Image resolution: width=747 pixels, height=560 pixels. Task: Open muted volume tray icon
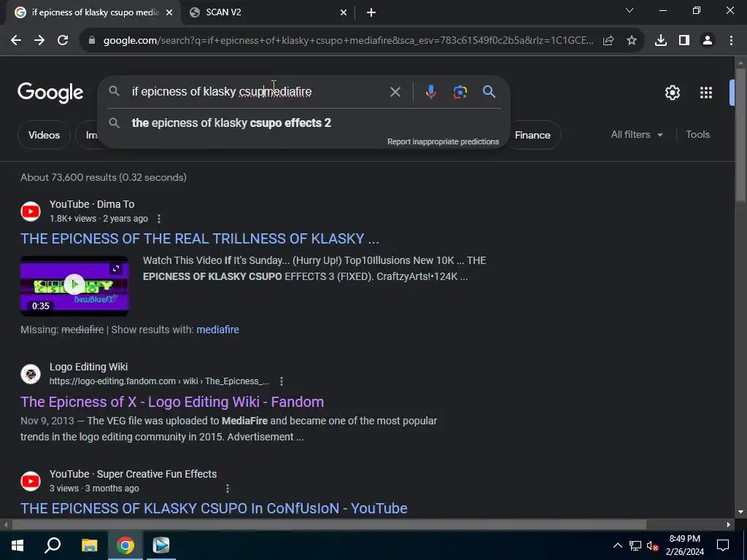pos(653,545)
